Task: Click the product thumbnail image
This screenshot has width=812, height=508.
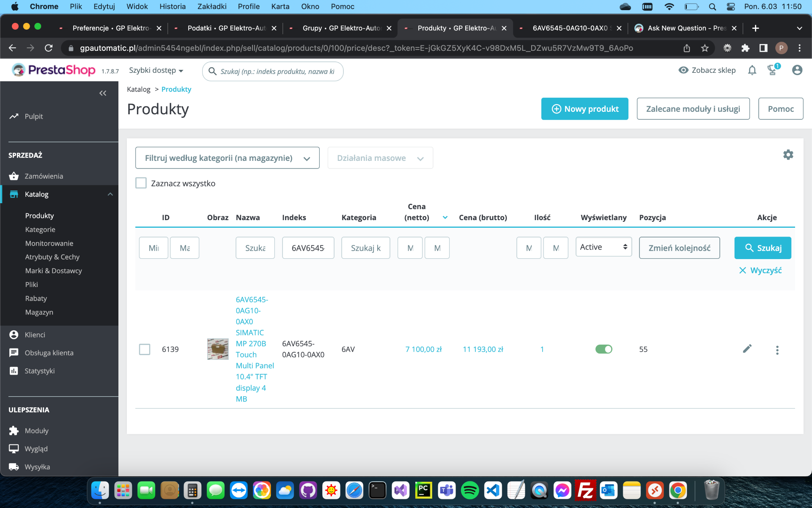Action: (218, 349)
